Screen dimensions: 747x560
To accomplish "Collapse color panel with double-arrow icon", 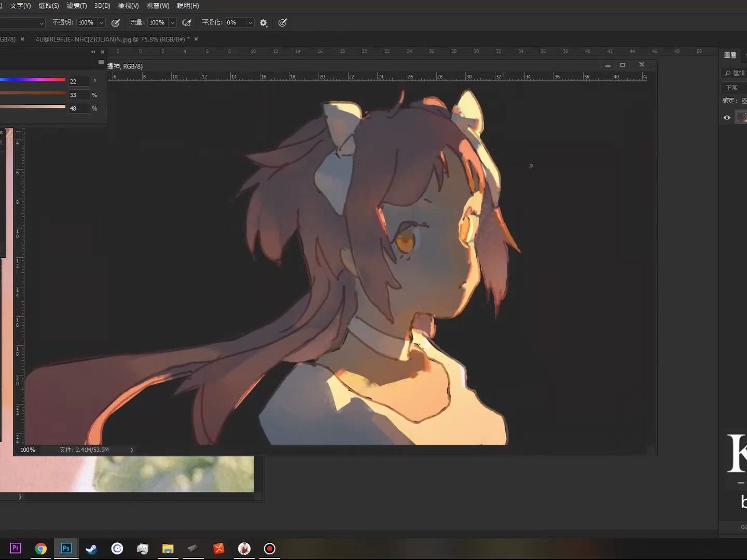I will [93, 52].
